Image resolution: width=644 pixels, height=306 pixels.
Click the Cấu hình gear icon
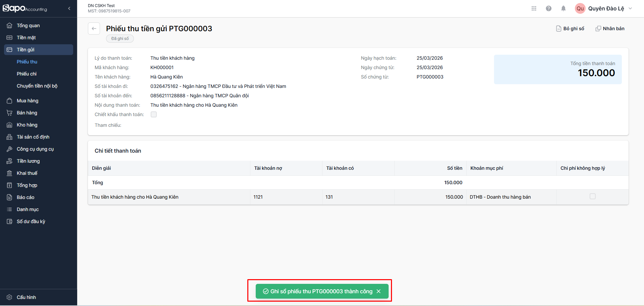coord(9,297)
